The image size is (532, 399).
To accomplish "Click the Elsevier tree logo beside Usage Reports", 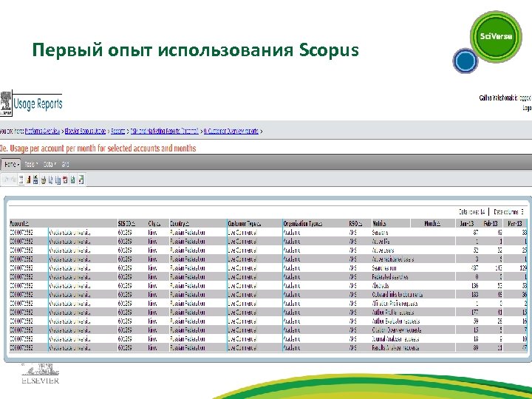I will 6,103.
